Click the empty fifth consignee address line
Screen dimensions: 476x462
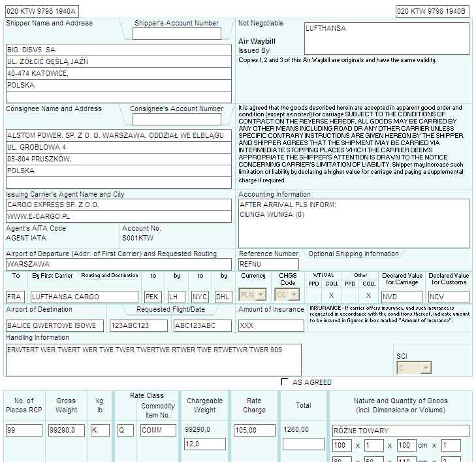click(x=119, y=183)
